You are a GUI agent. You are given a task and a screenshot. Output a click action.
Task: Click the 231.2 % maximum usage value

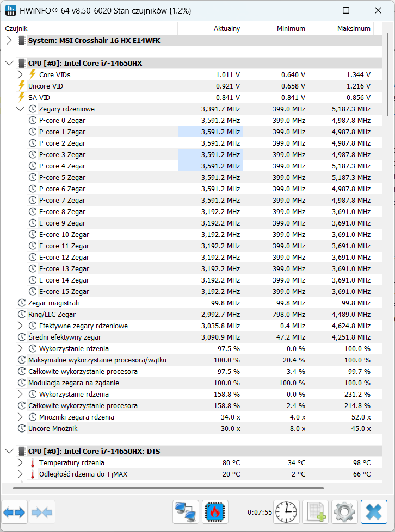coord(359,395)
